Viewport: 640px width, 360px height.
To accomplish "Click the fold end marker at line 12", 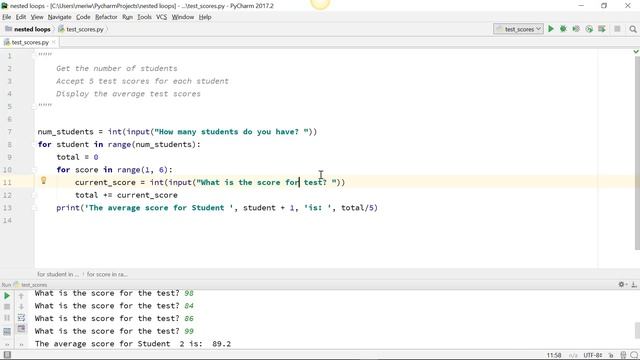I will pyautogui.click(x=34, y=195).
